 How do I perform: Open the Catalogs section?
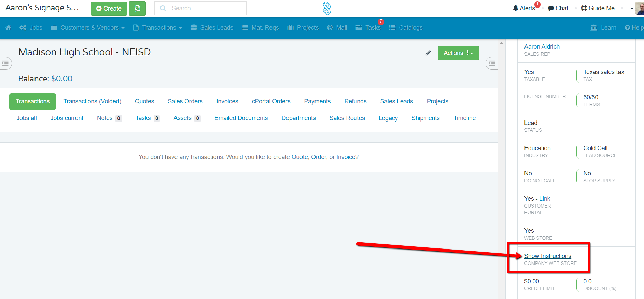[x=406, y=28]
